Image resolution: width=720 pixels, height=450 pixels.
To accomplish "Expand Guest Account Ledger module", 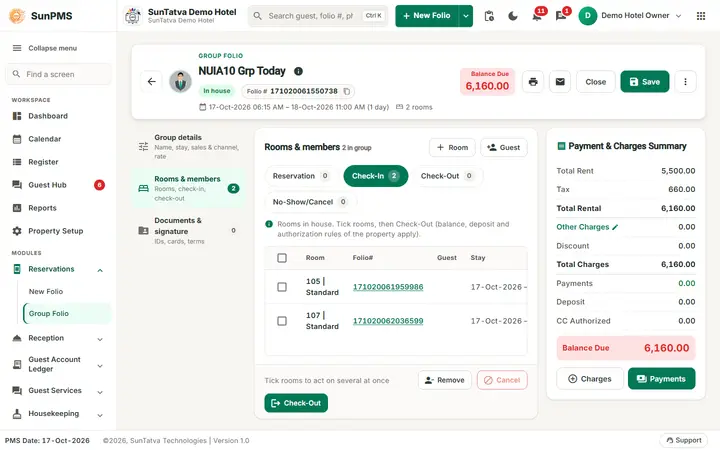I will [x=100, y=366].
